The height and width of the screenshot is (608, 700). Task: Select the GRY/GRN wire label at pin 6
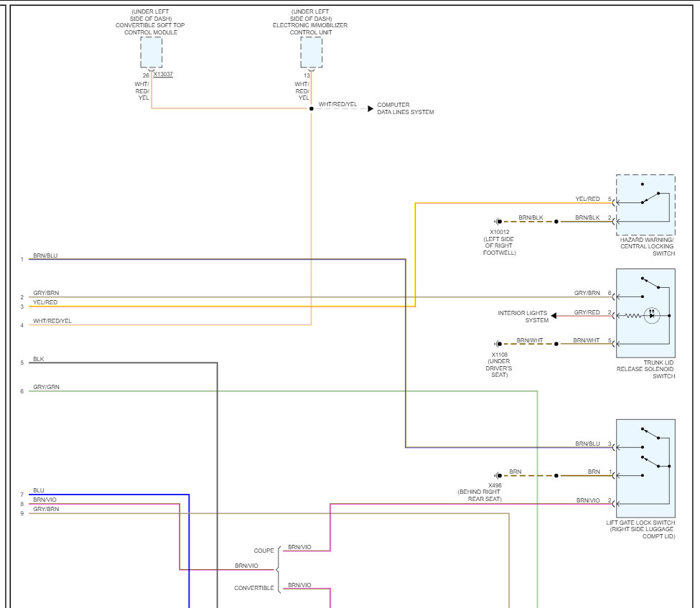(46, 387)
